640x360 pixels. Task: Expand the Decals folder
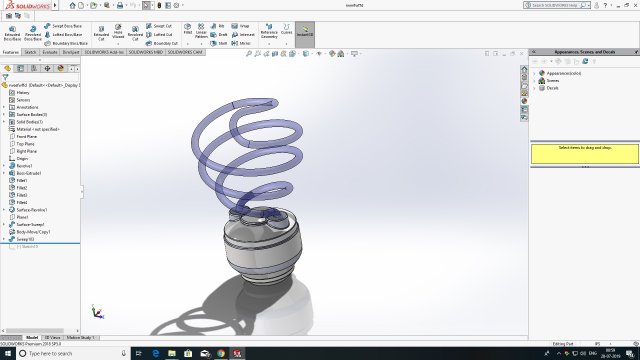click(534, 88)
